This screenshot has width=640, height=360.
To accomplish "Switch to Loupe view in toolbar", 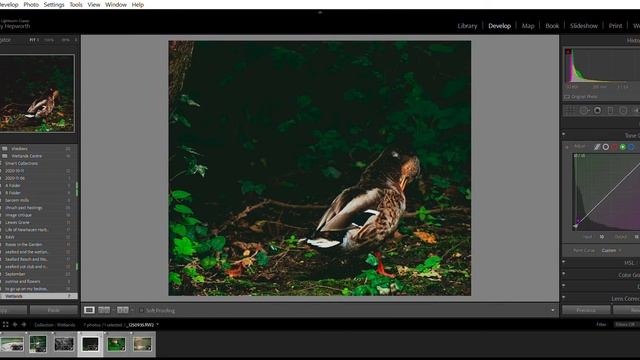I will pyautogui.click(x=89, y=310).
